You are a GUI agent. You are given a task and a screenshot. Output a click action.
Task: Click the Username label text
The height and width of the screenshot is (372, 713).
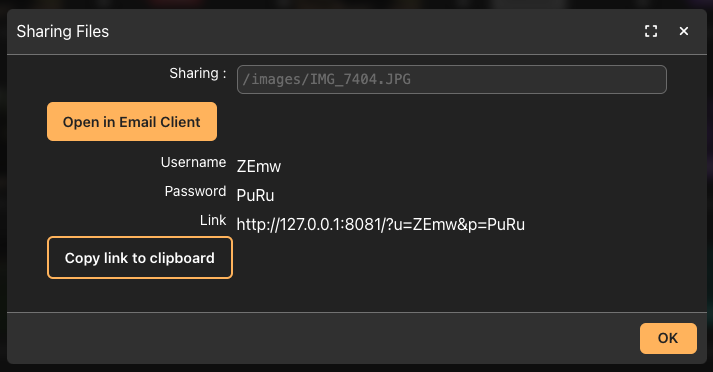(x=193, y=162)
